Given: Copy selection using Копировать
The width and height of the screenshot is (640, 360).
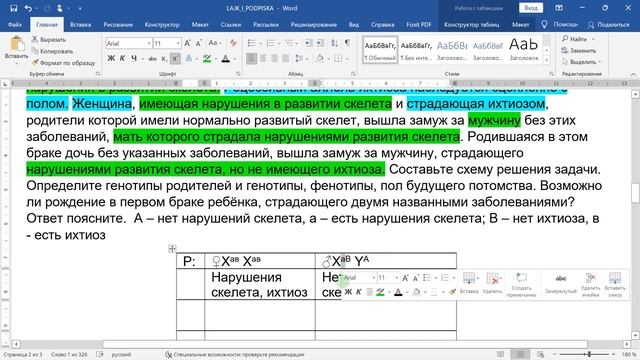Looking at the screenshot, I should click(x=52, y=51).
